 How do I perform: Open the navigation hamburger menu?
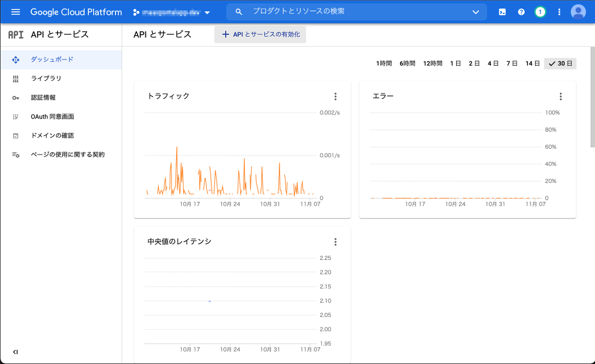pyautogui.click(x=14, y=12)
